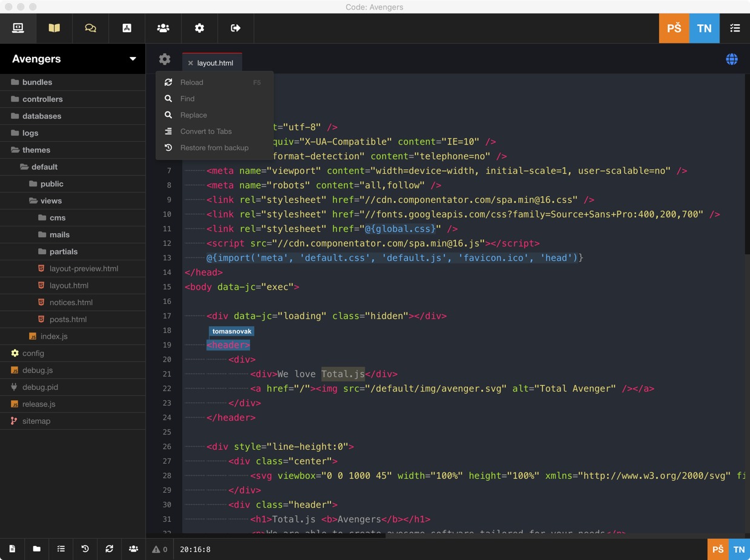Image resolution: width=750 pixels, height=560 pixels.
Task: Click the blue TN user badge at top
Action: pos(704,28)
